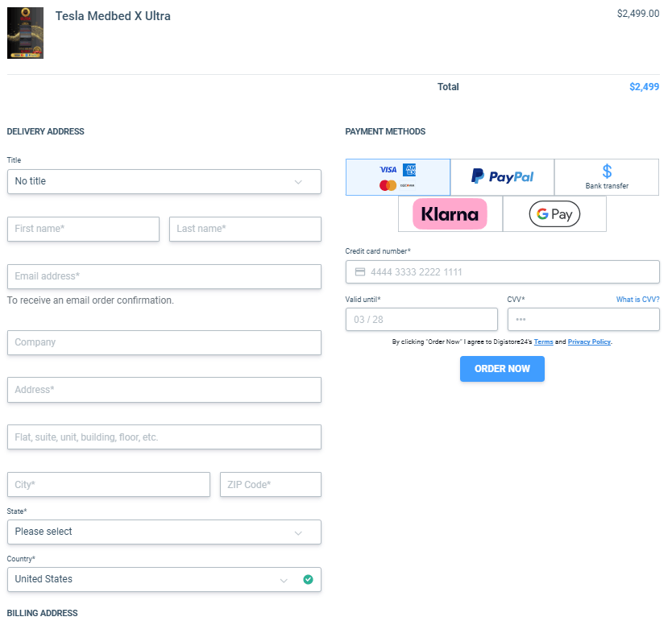Click the First name input field
The image size is (672, 621).
pyautogui.click(x=83, y=229)
